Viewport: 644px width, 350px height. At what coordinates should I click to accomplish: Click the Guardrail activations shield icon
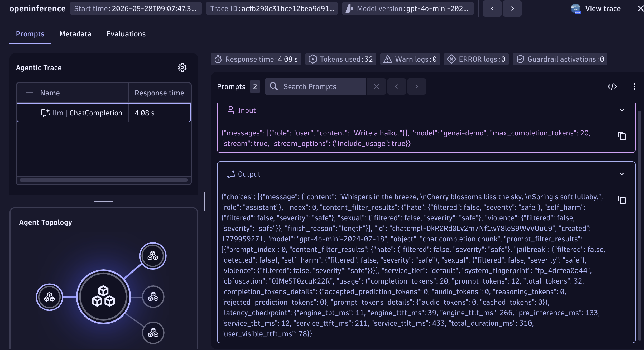520,59
